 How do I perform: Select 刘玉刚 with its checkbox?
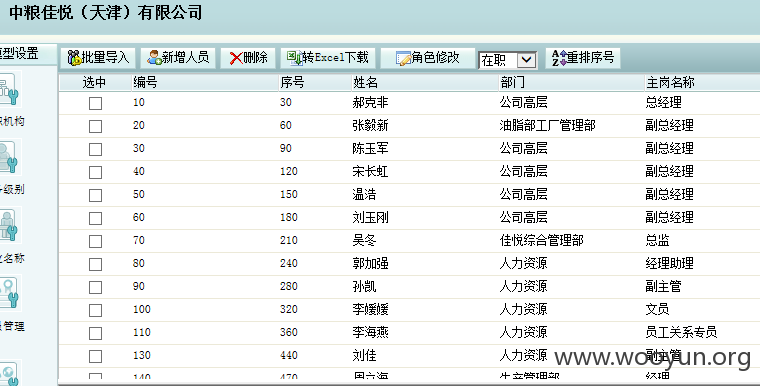tap(95, 218)
